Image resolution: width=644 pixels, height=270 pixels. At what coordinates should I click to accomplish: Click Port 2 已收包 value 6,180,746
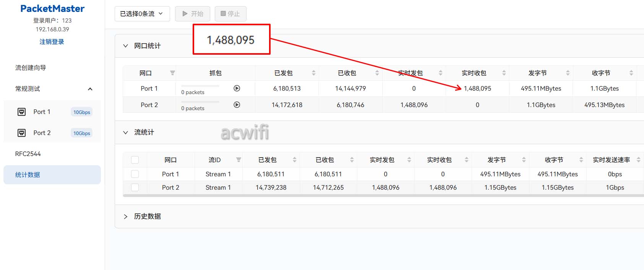[x=350, y=105]
